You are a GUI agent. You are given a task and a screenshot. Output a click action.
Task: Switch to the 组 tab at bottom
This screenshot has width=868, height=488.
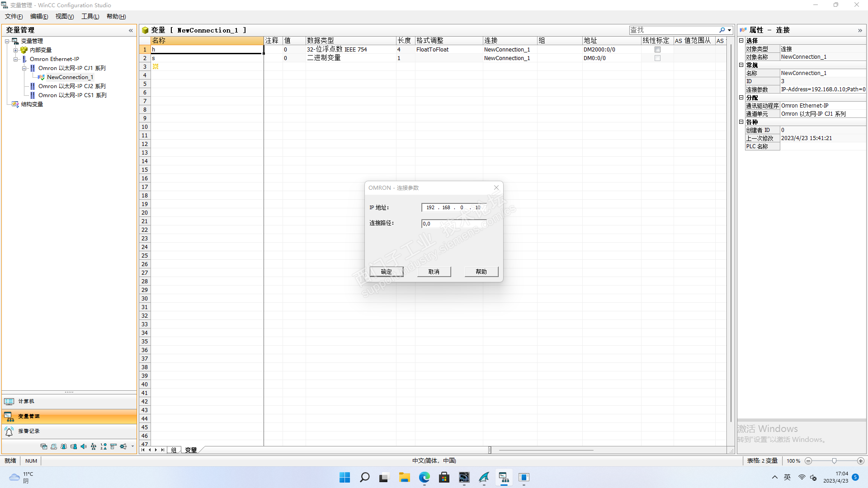tap(174, 450)
